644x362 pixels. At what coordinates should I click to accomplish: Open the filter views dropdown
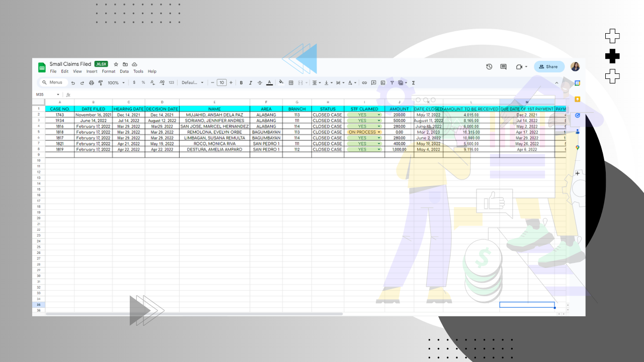click(402, 82)
